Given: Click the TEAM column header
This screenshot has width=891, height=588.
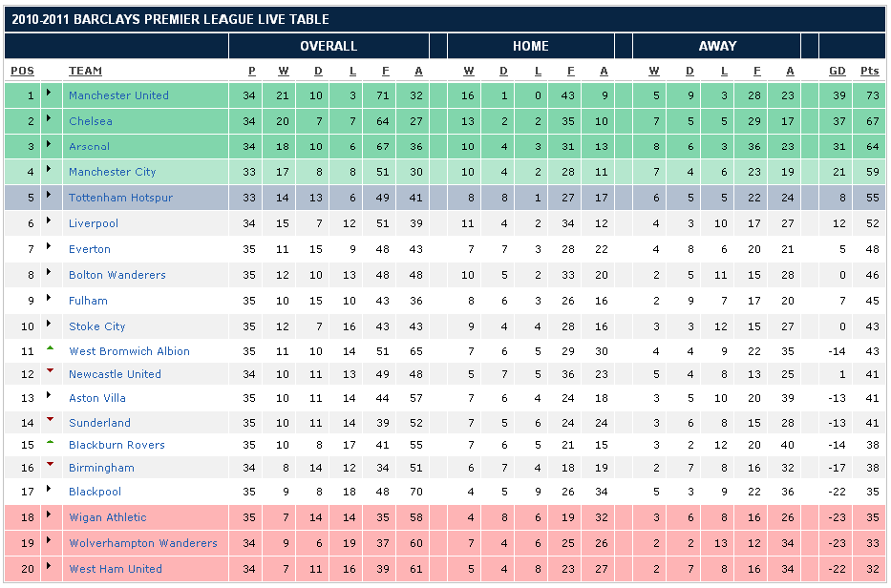Looking at the screenshot, I should (85, 71).
